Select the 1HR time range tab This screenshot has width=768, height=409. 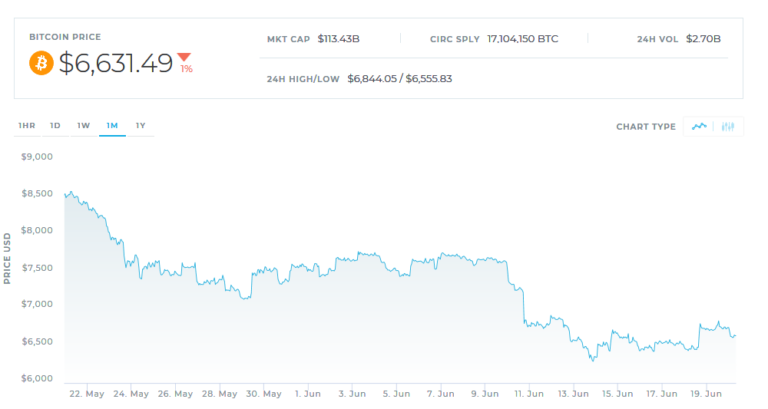tap(27, 126)
